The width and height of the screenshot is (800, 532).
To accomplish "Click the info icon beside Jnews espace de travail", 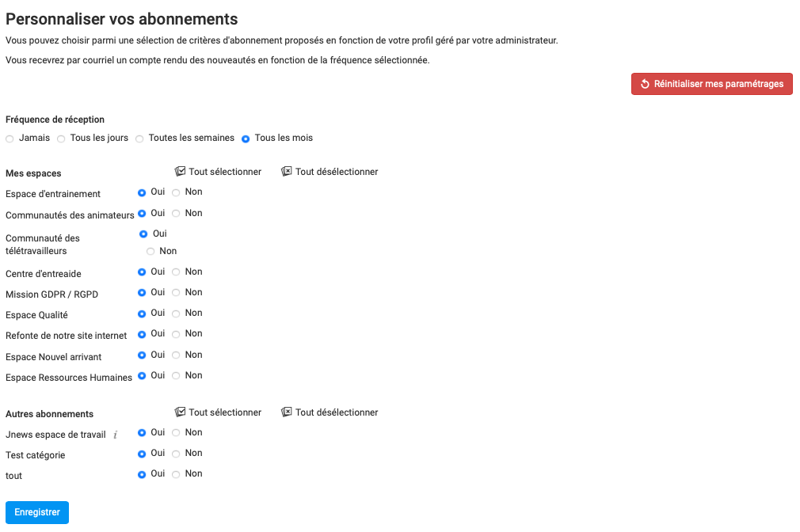I will click(x=115, y=435).
